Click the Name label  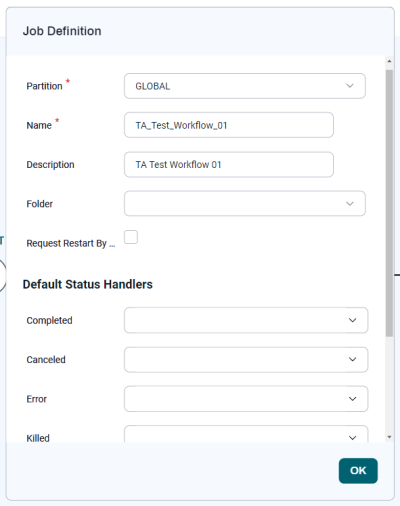point(39,125)
